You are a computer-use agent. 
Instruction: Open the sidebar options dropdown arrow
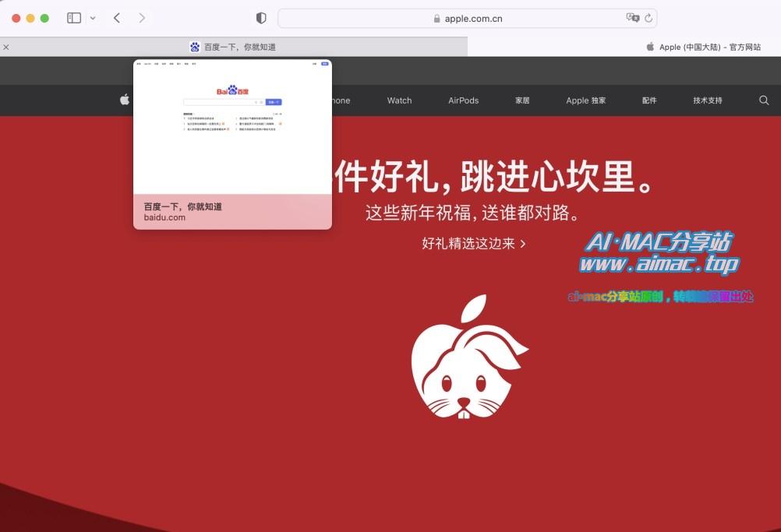coord(93,19)
